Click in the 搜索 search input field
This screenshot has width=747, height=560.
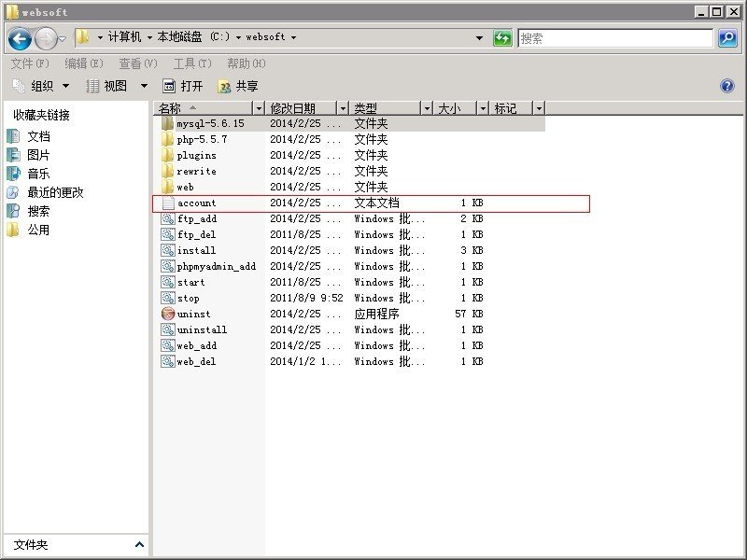click(x=615, y=38)
